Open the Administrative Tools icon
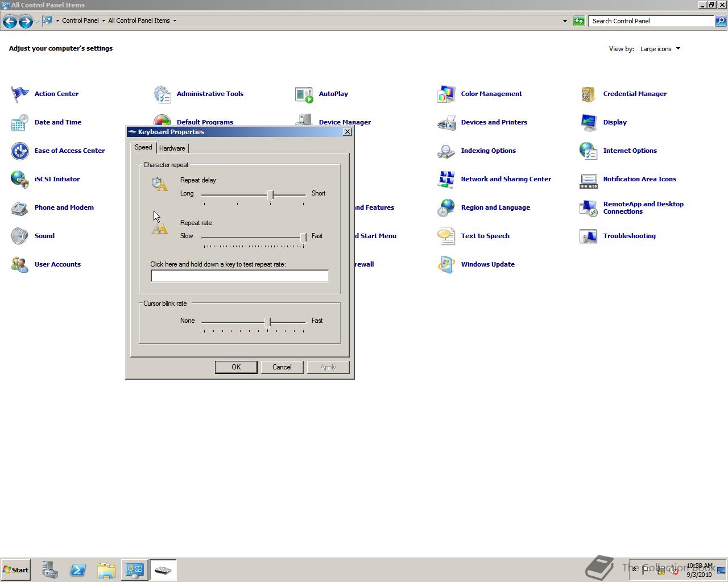728x582 pixels. pyautogui.click(x=162, y=94)
